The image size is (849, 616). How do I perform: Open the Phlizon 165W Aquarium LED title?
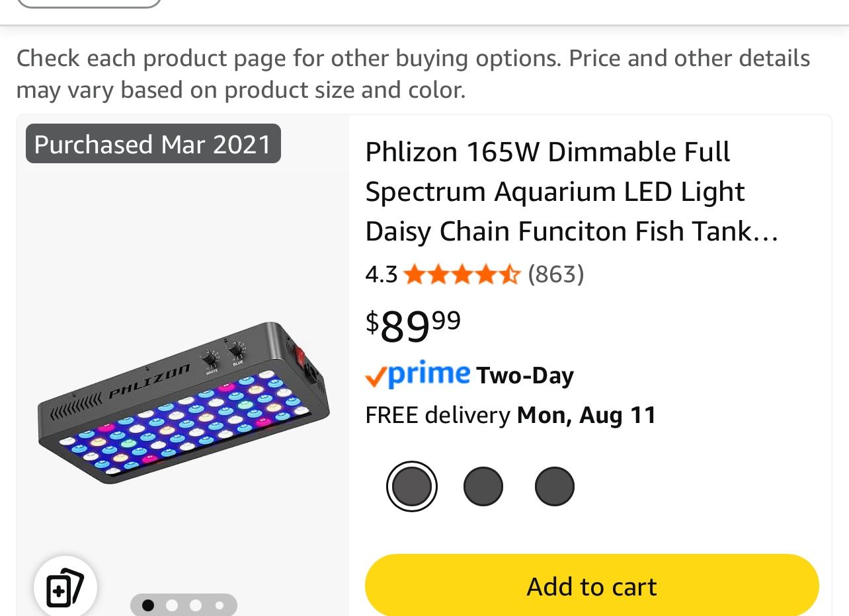click(571, 192)
